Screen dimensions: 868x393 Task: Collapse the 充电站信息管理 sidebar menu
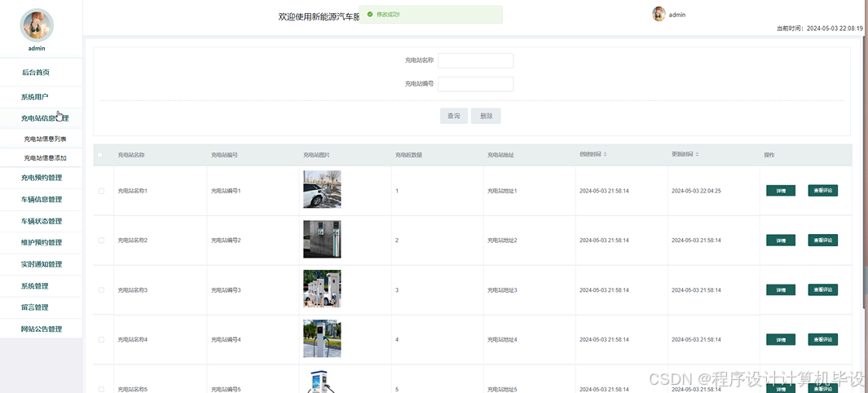point(41,118)
